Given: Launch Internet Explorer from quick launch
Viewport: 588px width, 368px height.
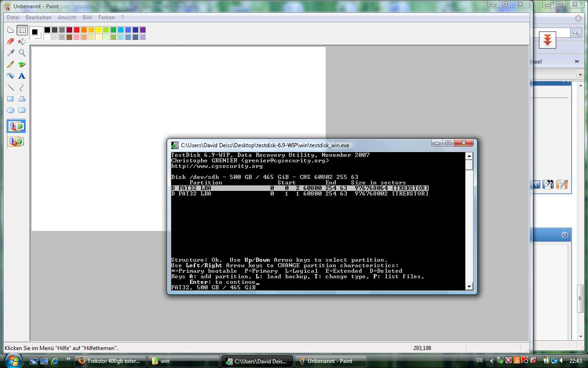Looking at the screenshot, I should click(x=55, y=361).
